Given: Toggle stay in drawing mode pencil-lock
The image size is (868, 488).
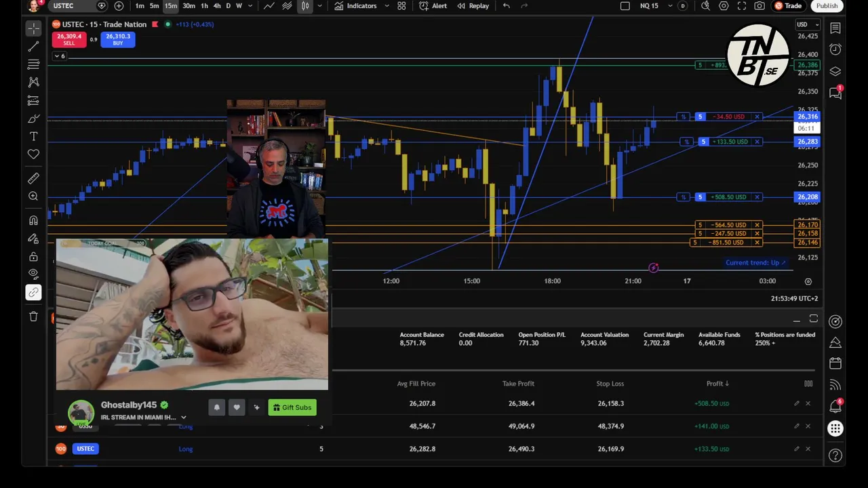Looking at the screenshot, I should point(33,239).
